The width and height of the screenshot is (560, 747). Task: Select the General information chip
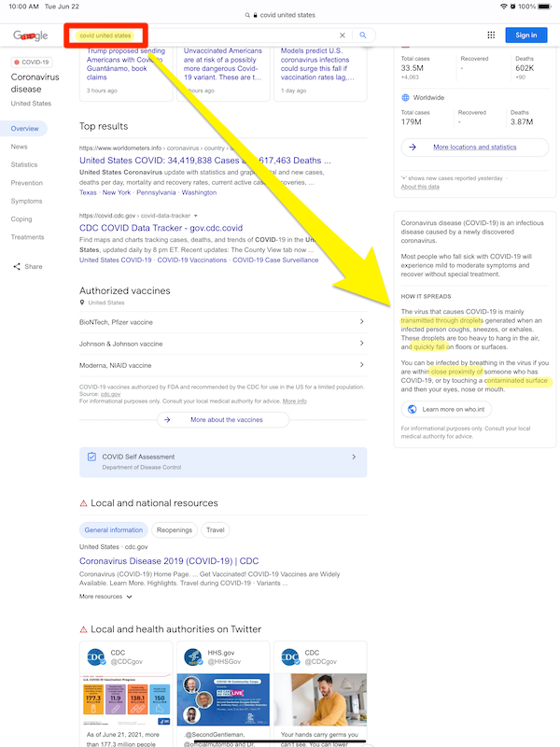click(113, 529)
